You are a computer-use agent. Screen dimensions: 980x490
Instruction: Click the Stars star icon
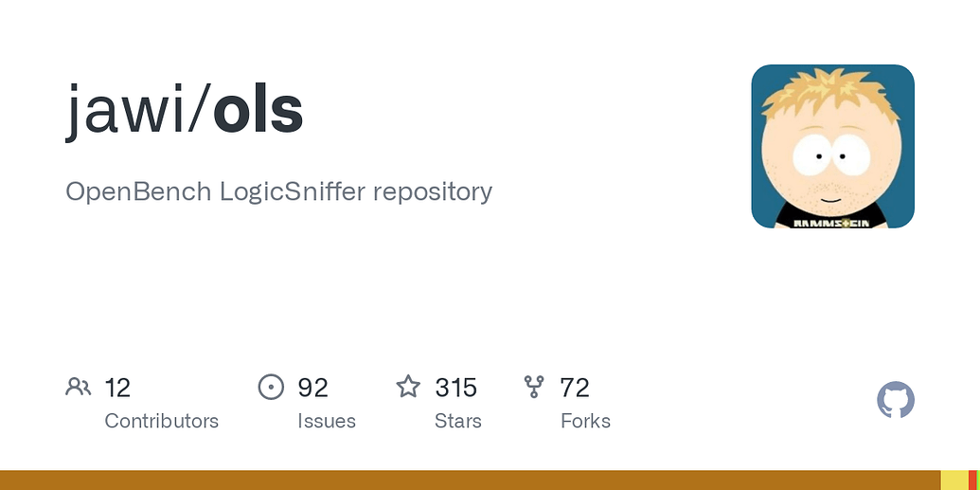[x=408, y=387]
